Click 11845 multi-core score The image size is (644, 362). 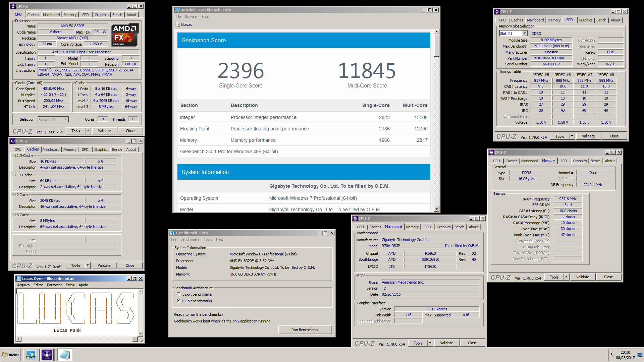[367, 71]
